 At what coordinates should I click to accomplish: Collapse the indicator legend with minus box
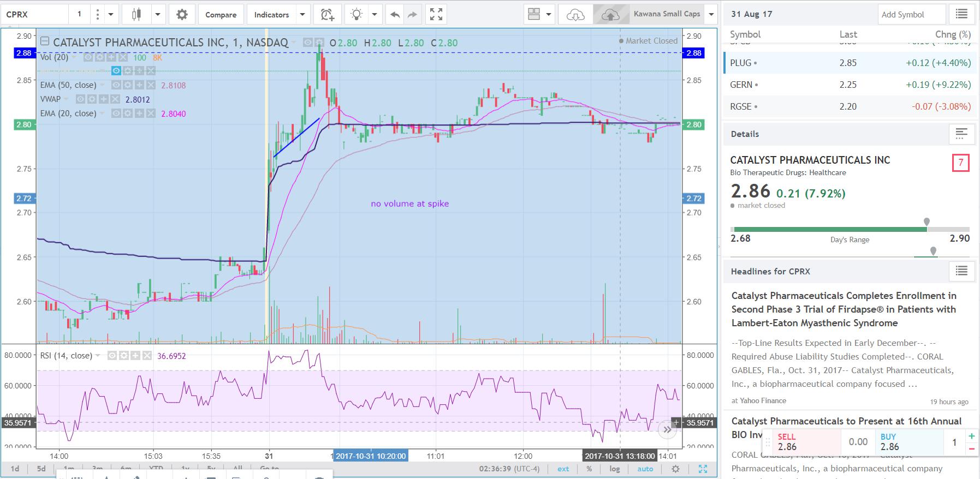(45, 41)
